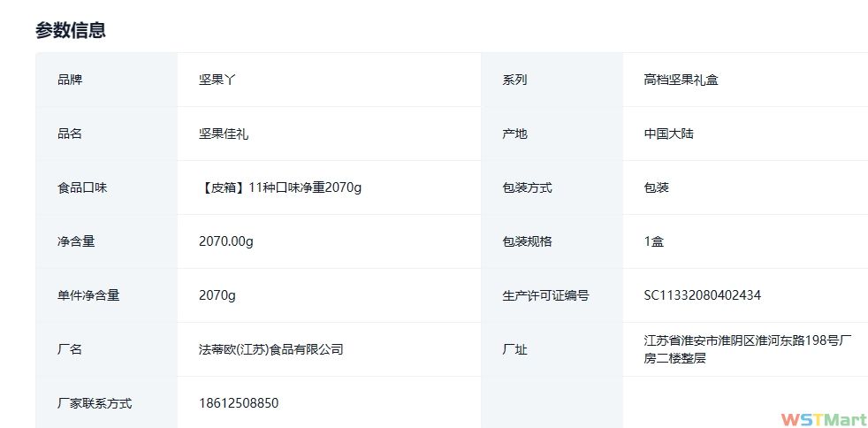Screen dimensions: 868x428
Task: Click the WSTMart watermark logo
Action: pyautogui.click(x=824, y=417)
